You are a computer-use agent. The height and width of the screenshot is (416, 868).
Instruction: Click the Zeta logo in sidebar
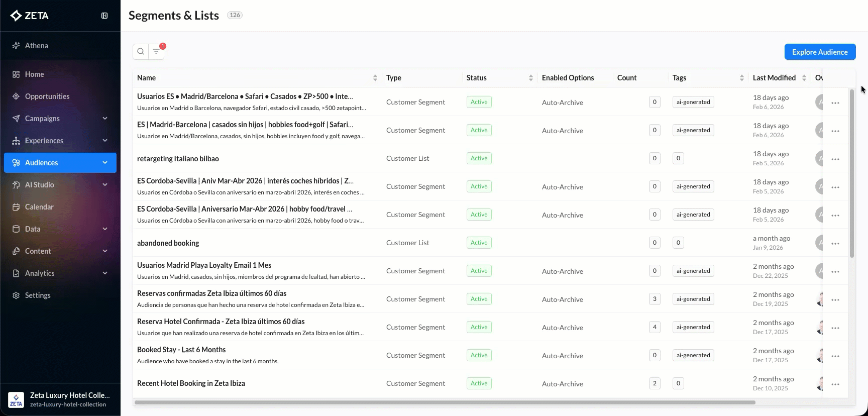pos(30,16)
